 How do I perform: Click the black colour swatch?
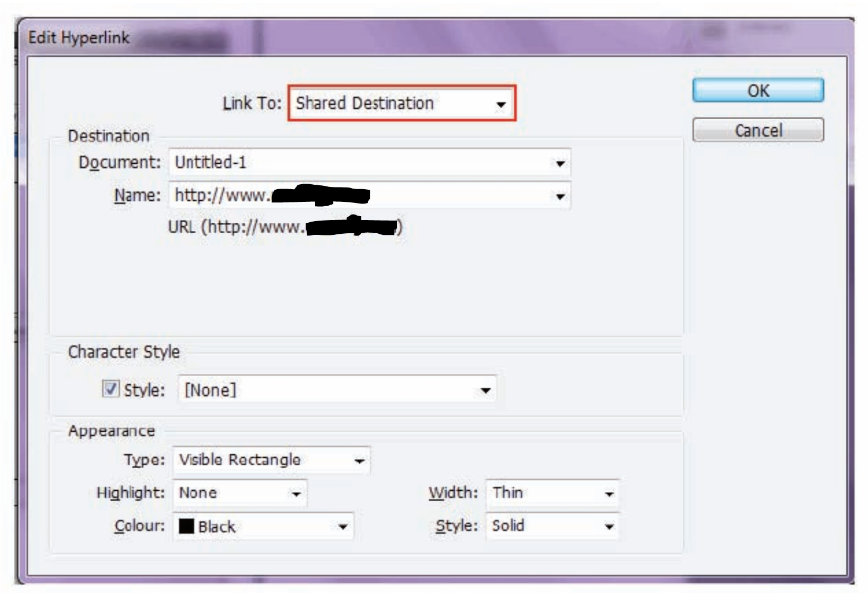(187, 527)
